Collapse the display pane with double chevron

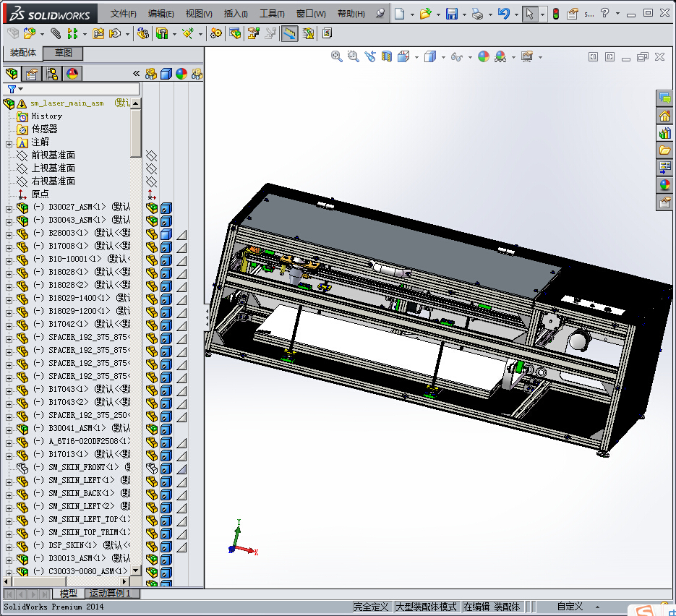136,74
